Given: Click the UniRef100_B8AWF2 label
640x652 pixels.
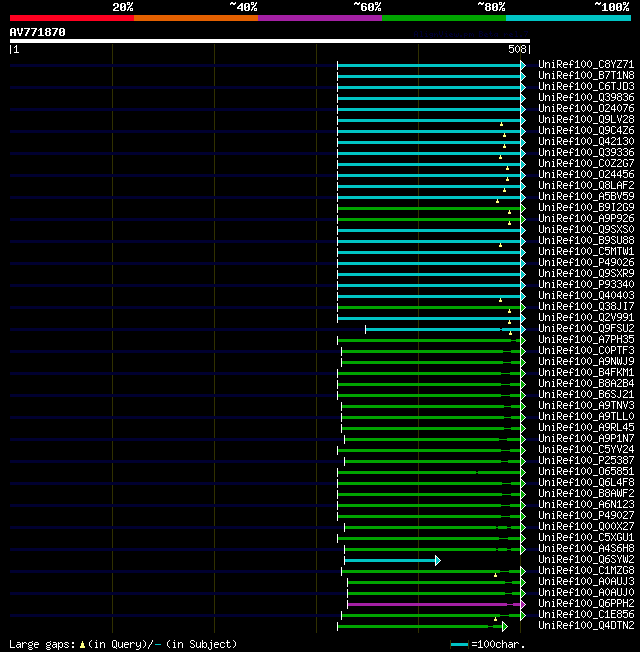Looking at the screenshot, I should click(586, 494).
